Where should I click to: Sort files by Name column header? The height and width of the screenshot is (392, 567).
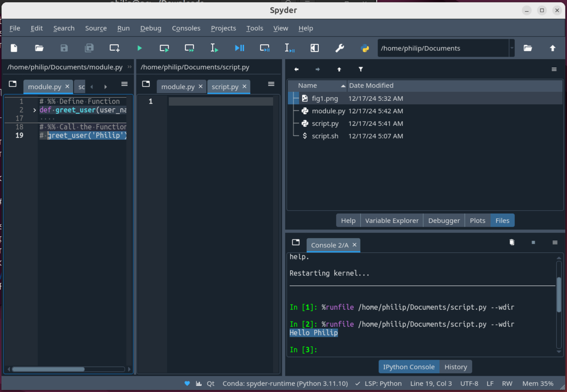click(317, 85)
